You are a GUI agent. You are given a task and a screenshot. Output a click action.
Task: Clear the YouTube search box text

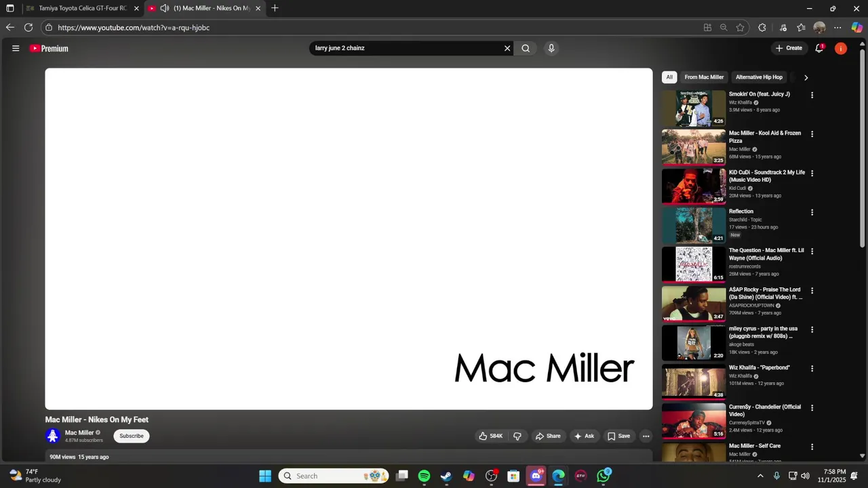[507, 48]
